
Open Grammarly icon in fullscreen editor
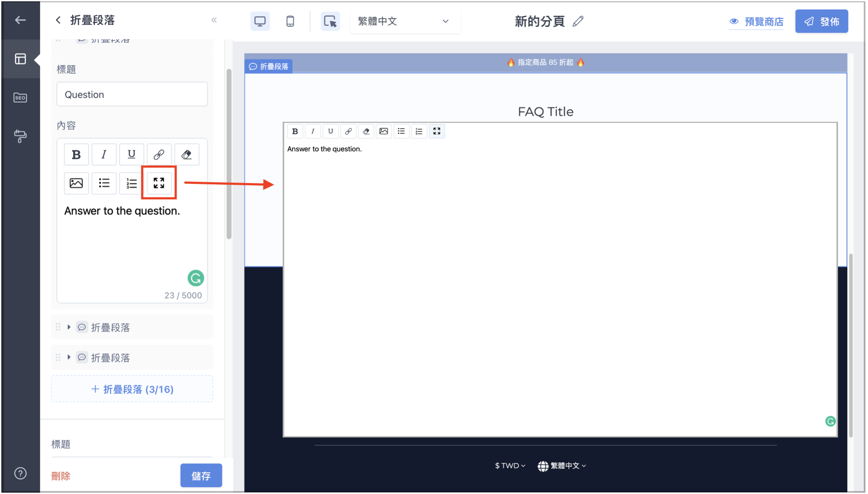tap(830, 421)
